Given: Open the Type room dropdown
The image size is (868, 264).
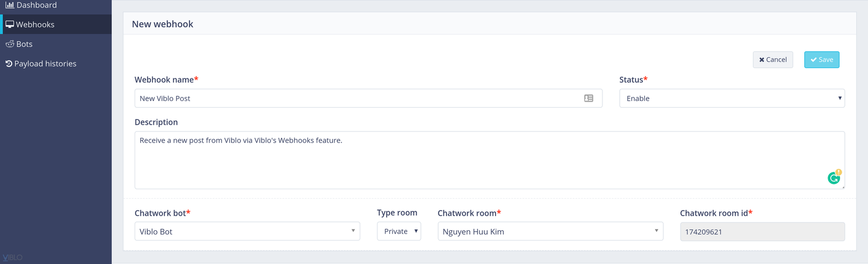Looking at the screenshot, I should 399,231.
